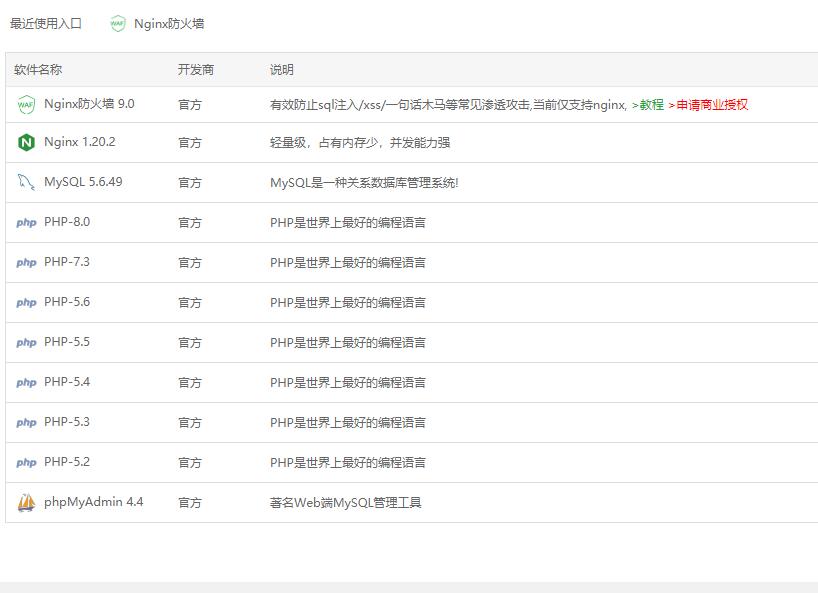Click the 开发商 column header
Screen dimensions: 818x593
click(196, 69)
